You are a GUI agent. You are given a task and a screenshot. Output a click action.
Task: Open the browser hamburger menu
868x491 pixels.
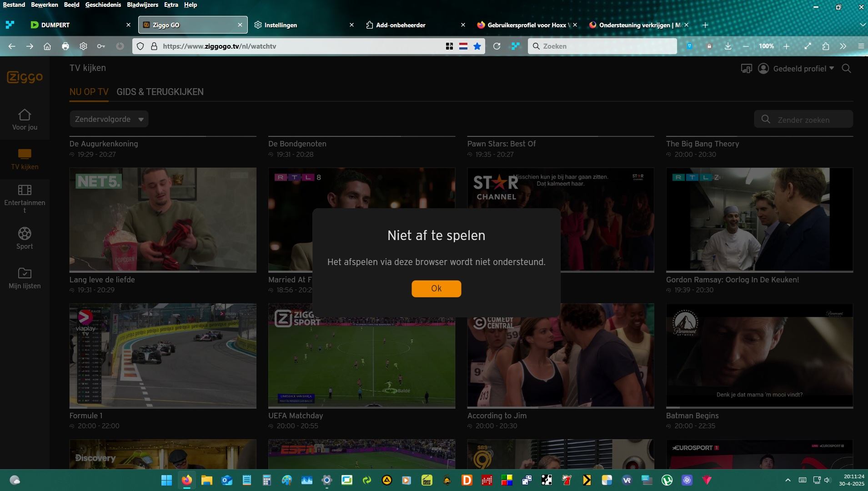(861, 46)
